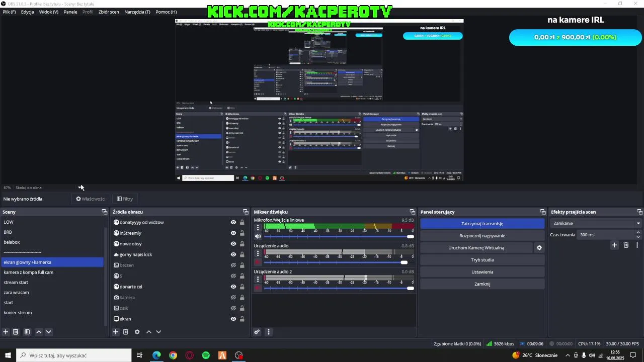Screen dimensions: 644x362
Task: Remove scene transition trash icon
Action: (626, 245)
